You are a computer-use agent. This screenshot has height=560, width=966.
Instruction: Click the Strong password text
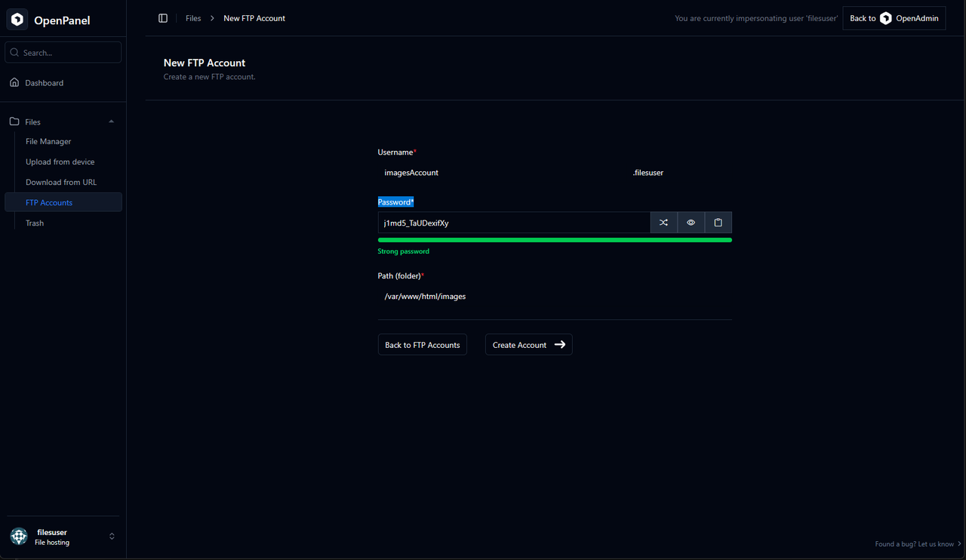[x=403, y=251]
